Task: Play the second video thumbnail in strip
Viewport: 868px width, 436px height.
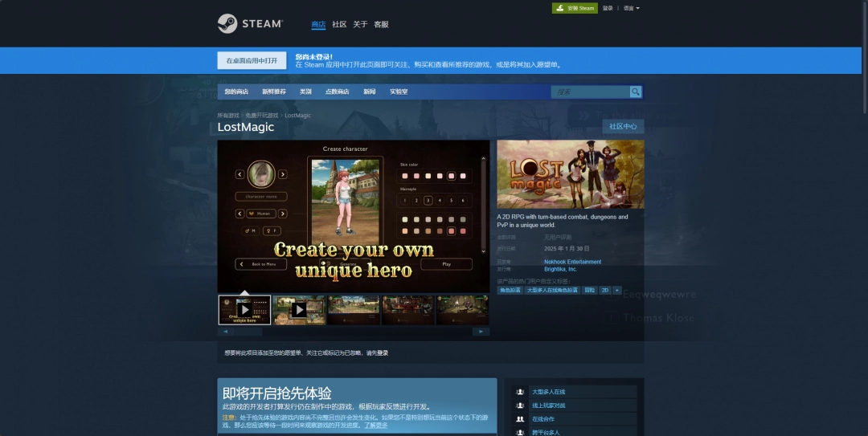Action: [299, 310]
